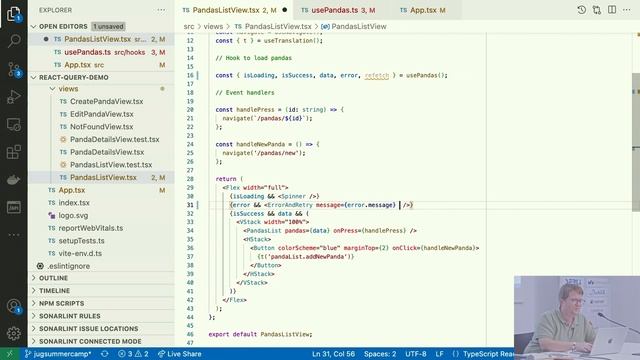The width and height of the screenshot is (640, 360).
Task: Open Explorer panel more actions ellipsis
Action: click(x=161, y=10)
